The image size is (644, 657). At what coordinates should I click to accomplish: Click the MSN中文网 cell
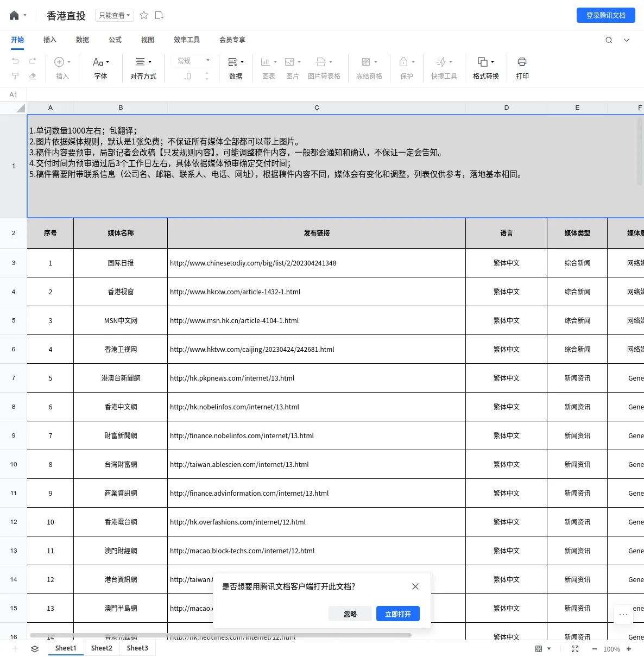pos(121,320)
